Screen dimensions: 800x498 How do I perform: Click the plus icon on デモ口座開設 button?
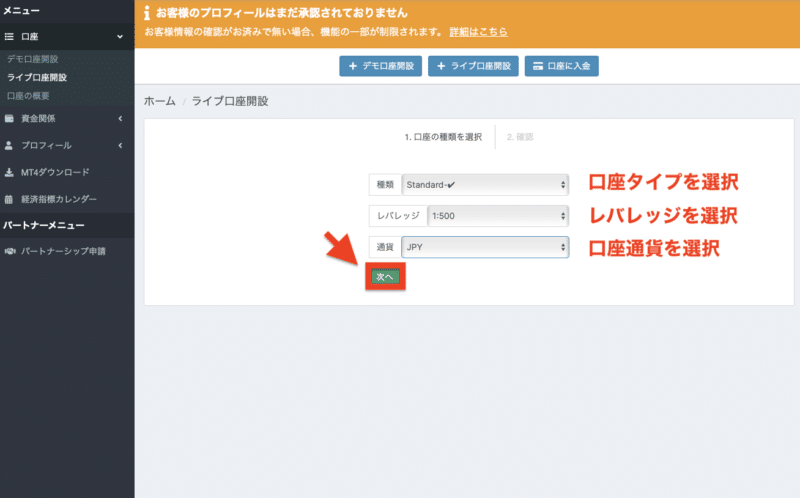point(353,66)
